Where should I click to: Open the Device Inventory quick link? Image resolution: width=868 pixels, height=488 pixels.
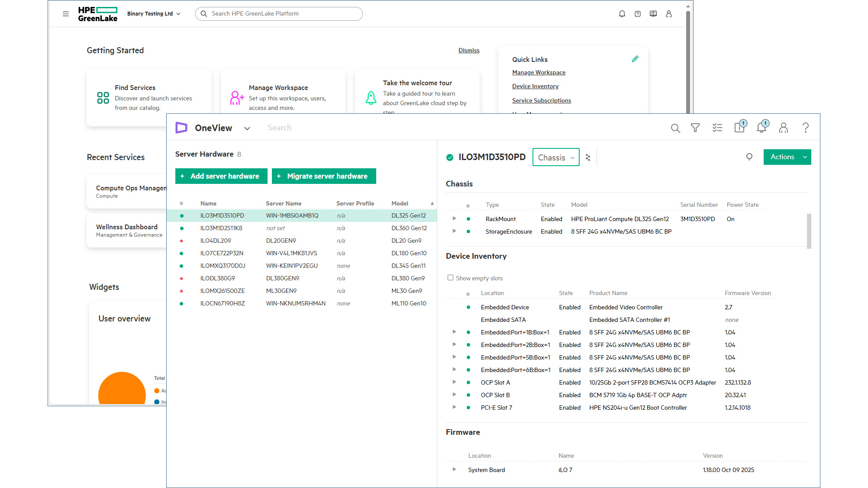(x=535, y=86)
